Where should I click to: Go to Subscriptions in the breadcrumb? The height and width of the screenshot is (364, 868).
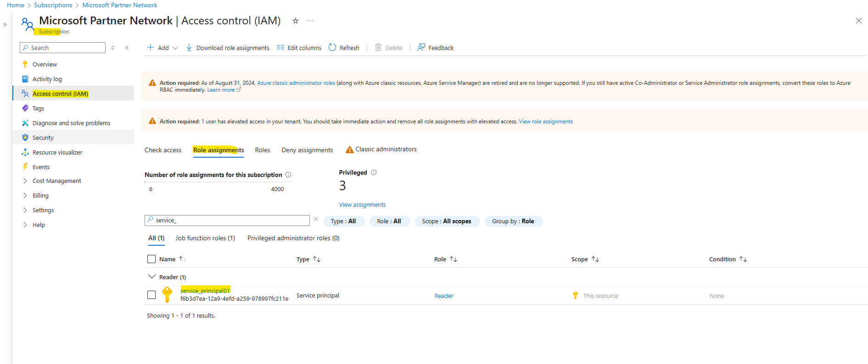[x=53, y=5]
